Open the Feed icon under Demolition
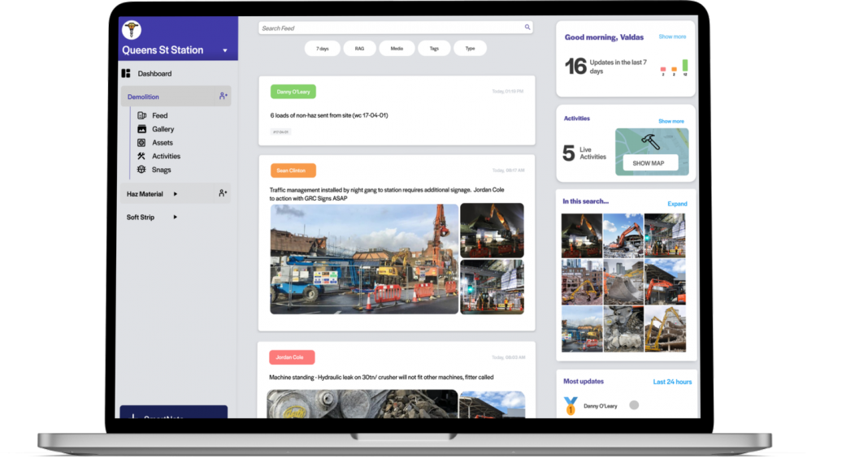 pyautogui.click(x=141, y=115)
